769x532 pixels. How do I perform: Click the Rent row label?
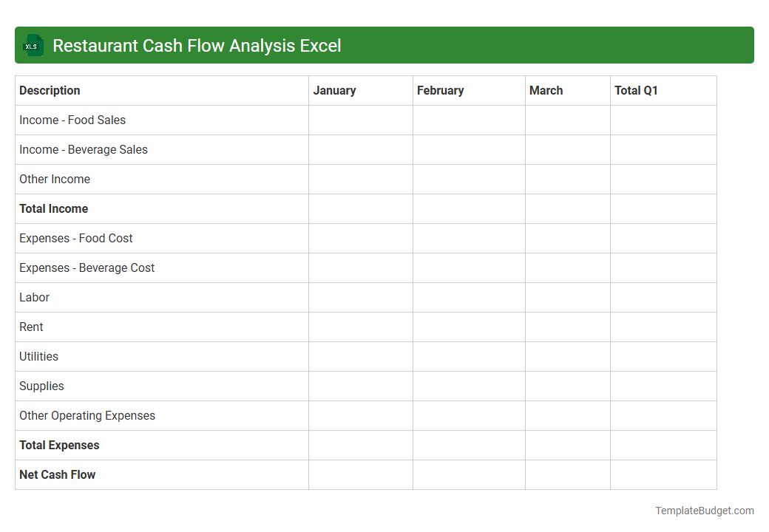[31, 327]
